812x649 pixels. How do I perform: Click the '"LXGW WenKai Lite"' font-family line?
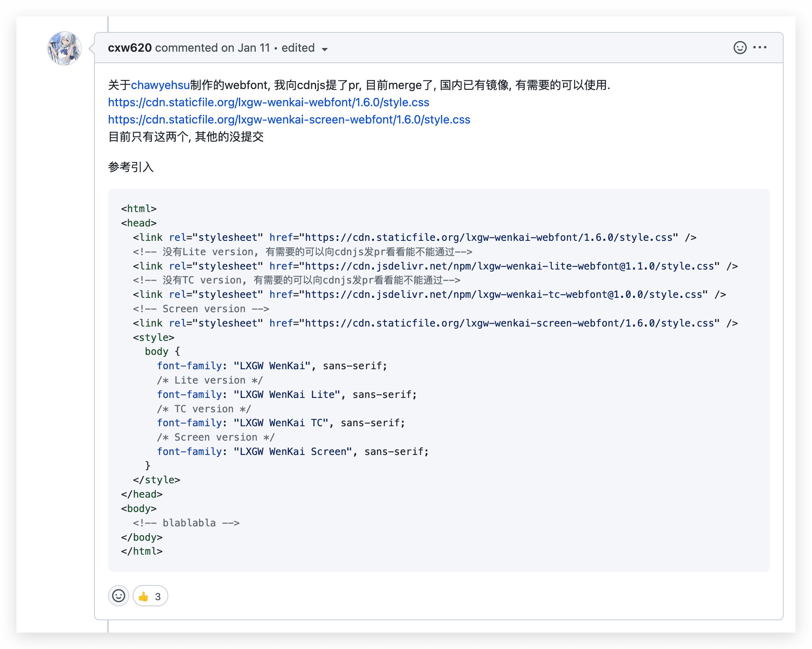click(x=287, y=394)
